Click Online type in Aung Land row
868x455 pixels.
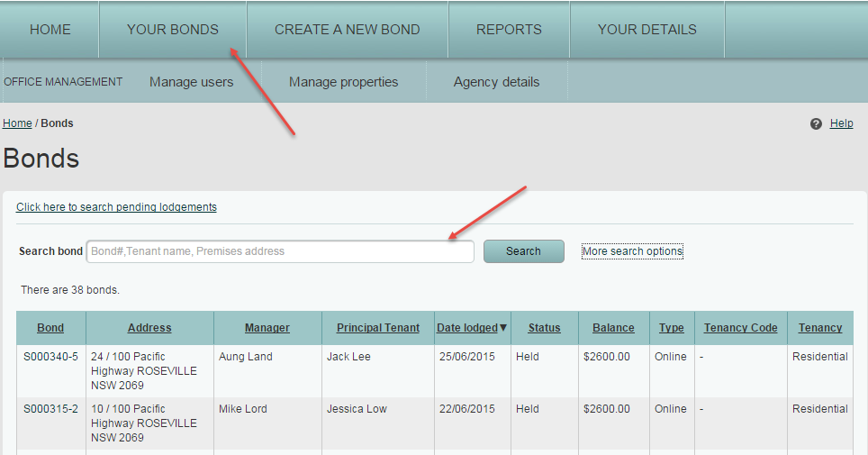[671, 357]
